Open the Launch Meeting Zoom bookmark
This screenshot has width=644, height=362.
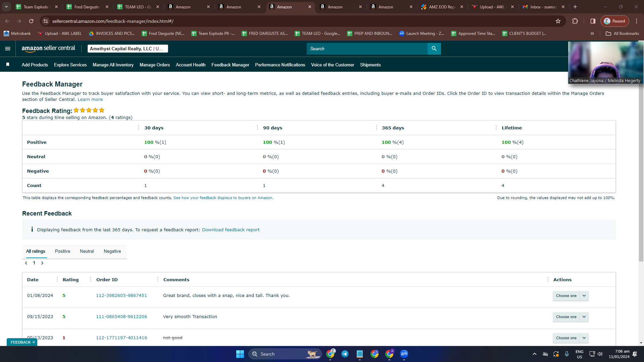[x=422, y=34]
